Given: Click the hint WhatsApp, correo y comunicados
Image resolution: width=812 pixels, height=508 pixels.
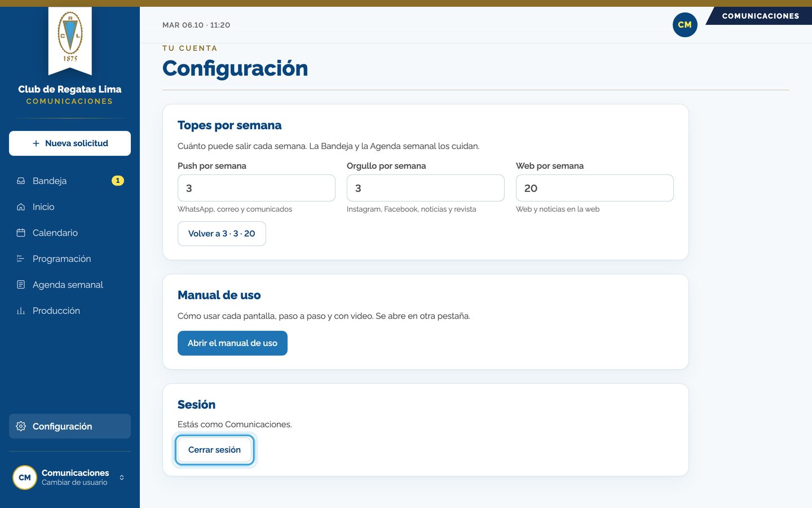Looking at the screenshot, I should pyautogui.click(x=235, y=209).
